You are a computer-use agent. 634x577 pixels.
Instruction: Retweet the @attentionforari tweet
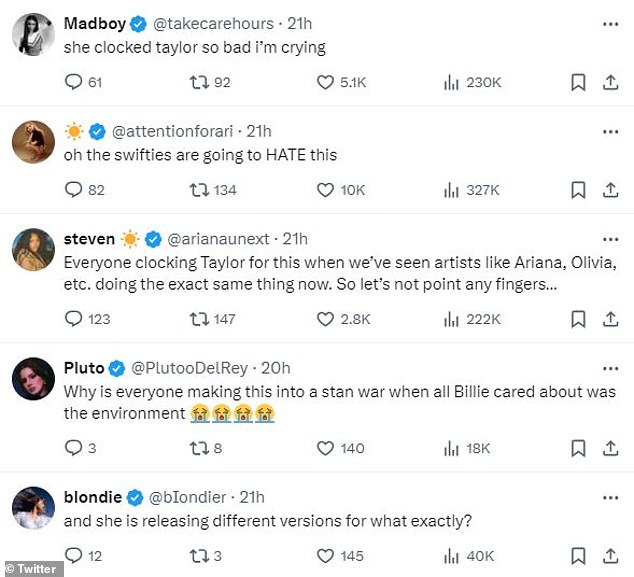[199, 190]
